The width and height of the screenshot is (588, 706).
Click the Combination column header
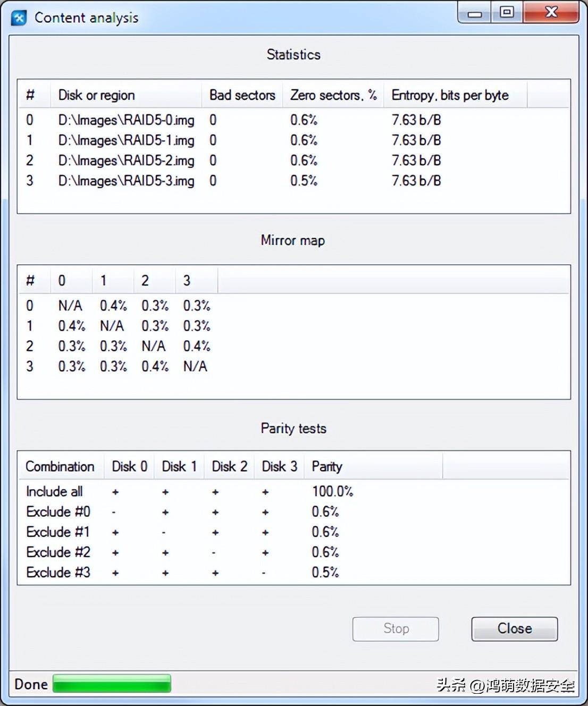pyautogui.click(x=60, y=467)
